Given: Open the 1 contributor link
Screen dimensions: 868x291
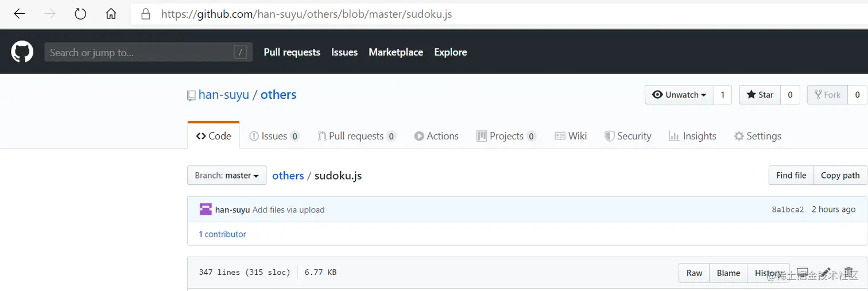Looking at the screenshot, I should pyautogui.click(x=223, y=234).
